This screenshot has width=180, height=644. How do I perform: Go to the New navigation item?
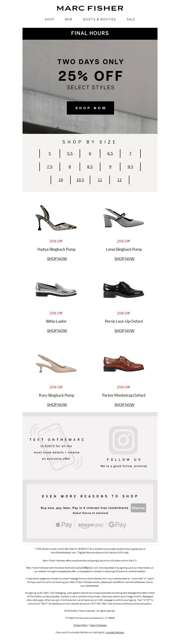(x=69, y=19)
